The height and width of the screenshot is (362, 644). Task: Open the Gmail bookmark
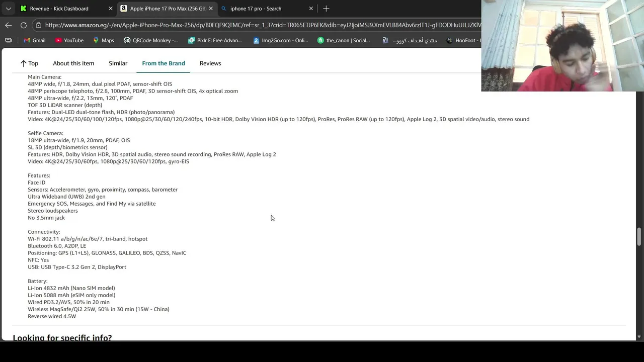pyautogui.click(x=34, y=40)
